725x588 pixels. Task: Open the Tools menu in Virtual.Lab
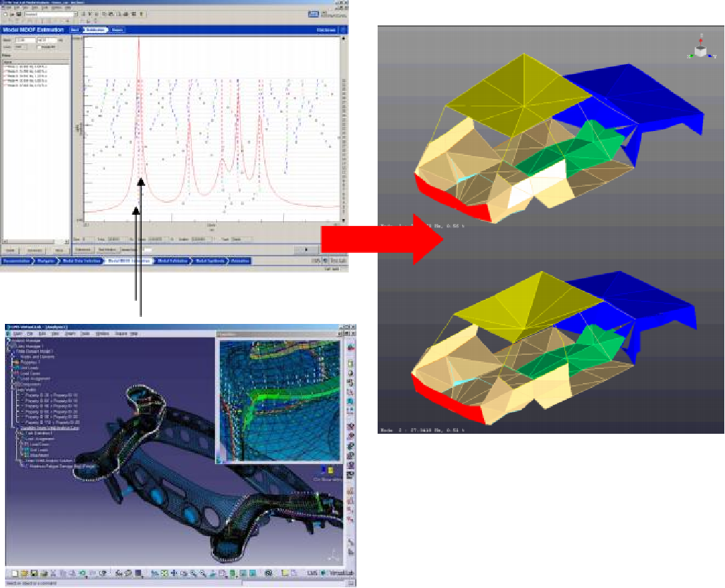coord(85,332)
